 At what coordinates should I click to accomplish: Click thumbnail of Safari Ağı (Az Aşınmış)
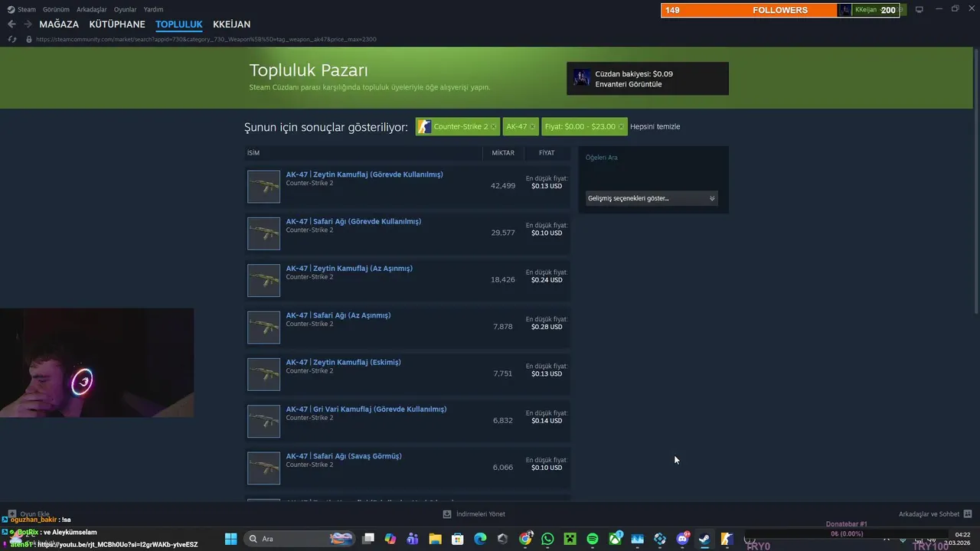coord(263,328)
